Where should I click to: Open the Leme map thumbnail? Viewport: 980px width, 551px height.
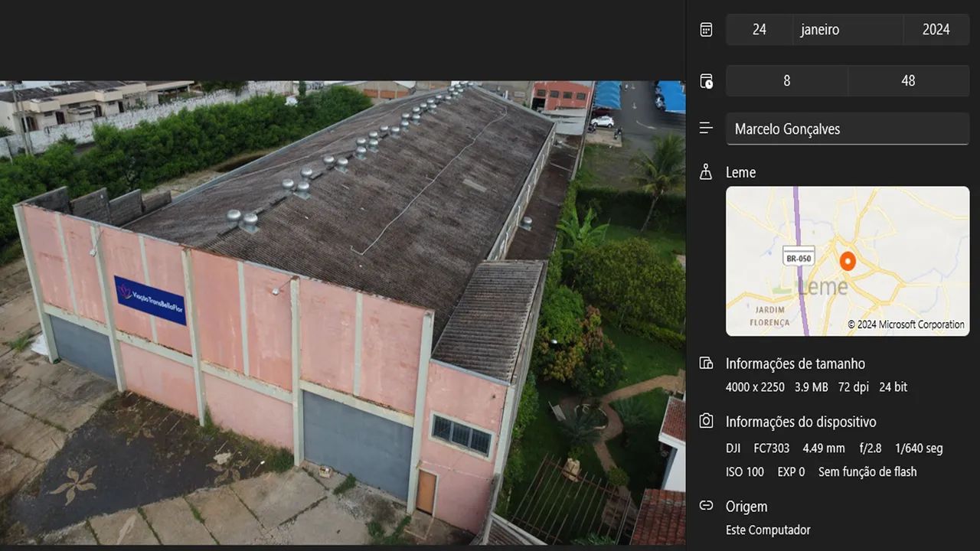coord(848,261)
